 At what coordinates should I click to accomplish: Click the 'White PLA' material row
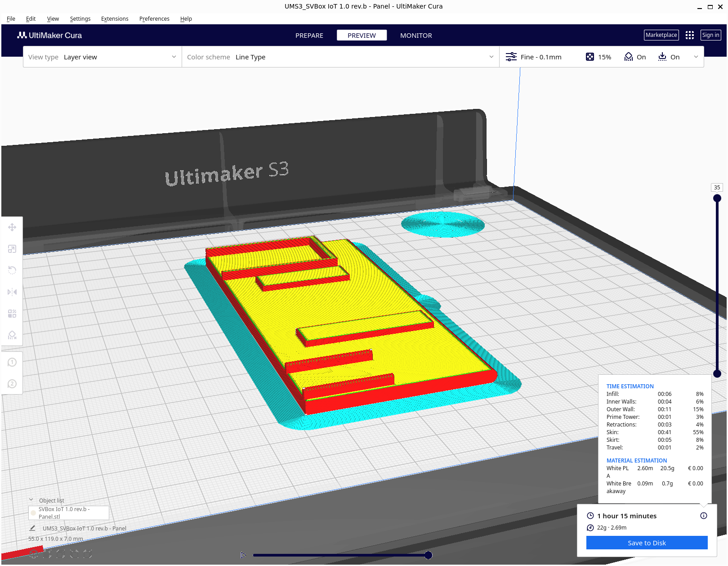click(x=655, y=472)
